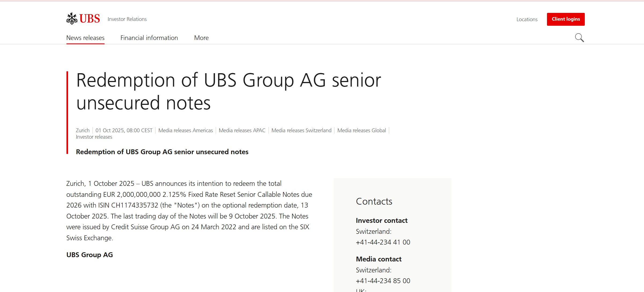Go to the Investor Relations header link
This screenshot has height=292, width=644.
coord(127,19)
